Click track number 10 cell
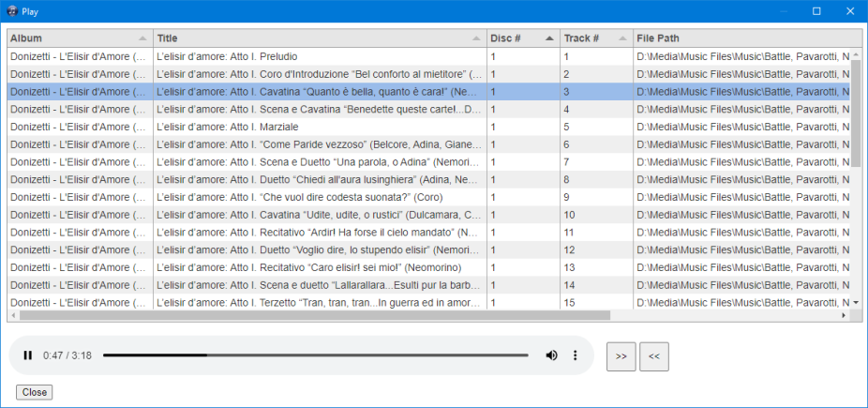The height and width of the screenshot is (408, 868). coord(596,215)
